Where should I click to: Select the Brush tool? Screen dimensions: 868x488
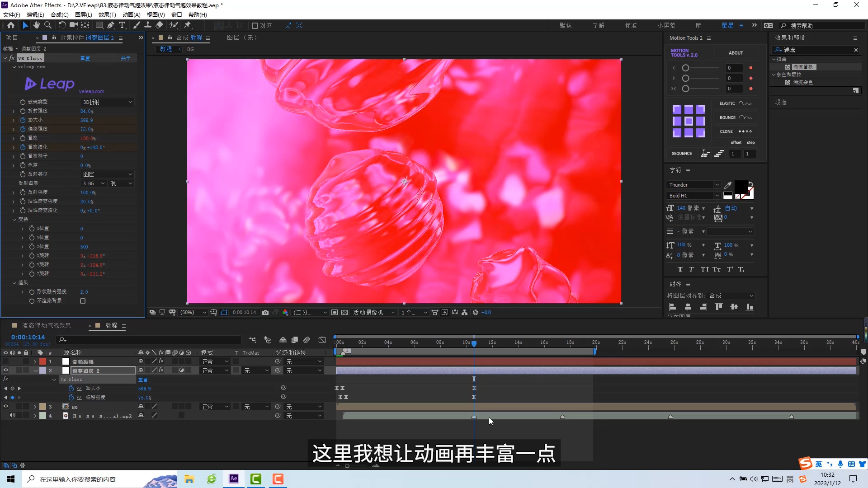click(137, 25)
